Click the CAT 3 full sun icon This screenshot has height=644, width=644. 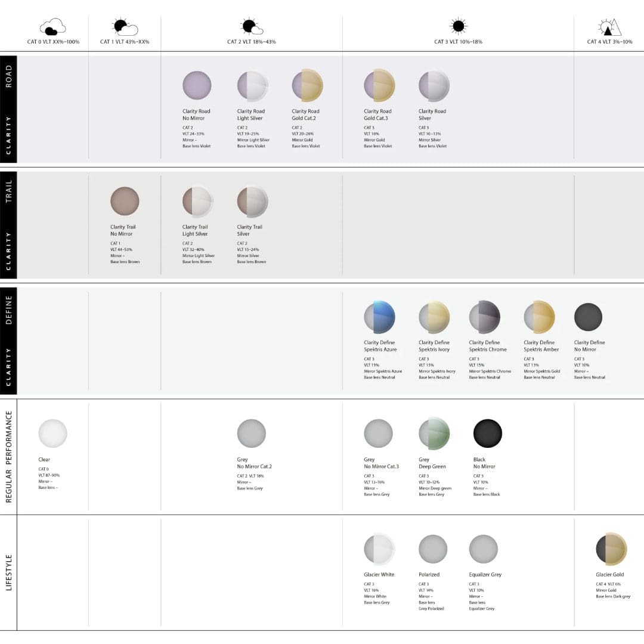tap(459, 26)
